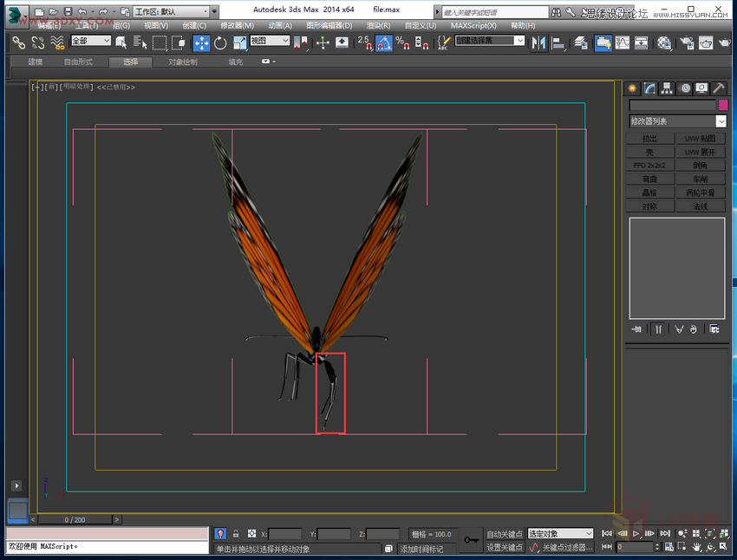Toggle the selection lock padlock icon
The image size is (737, 560).
click(x=235, y=534)
